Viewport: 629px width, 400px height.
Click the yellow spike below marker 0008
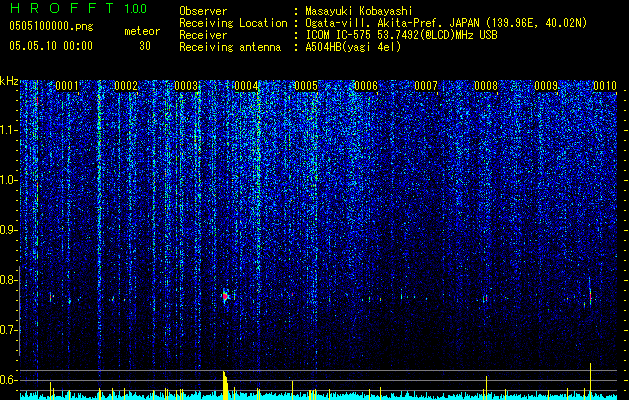pyautogui.click(x=486, y=388)
